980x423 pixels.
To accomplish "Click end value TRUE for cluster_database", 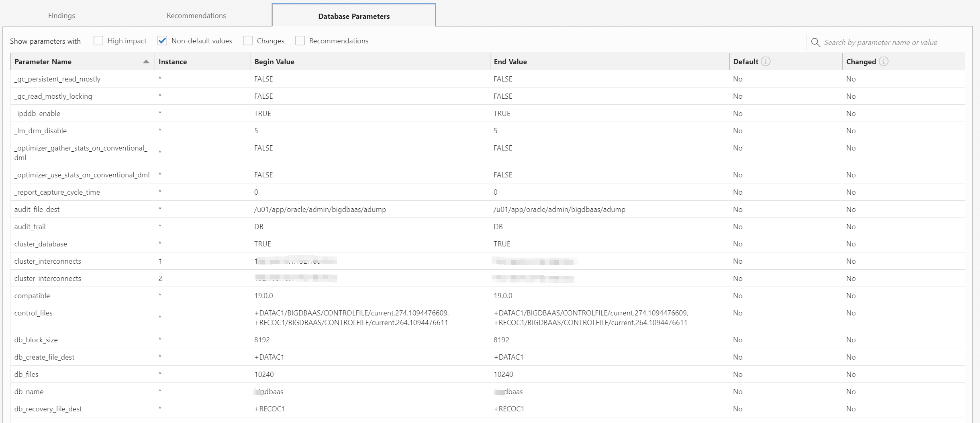I will pos(502,244).
